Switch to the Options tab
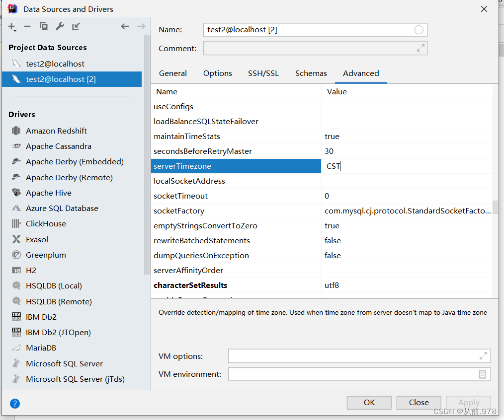The image size is (504, 420). point(218,73)
